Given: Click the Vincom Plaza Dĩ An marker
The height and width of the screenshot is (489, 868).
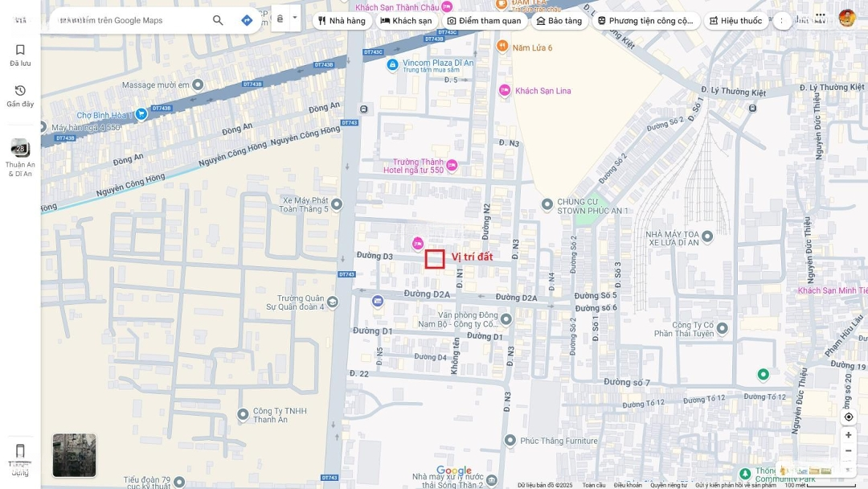Looking at the screenshot, I should tap(392, 64).
